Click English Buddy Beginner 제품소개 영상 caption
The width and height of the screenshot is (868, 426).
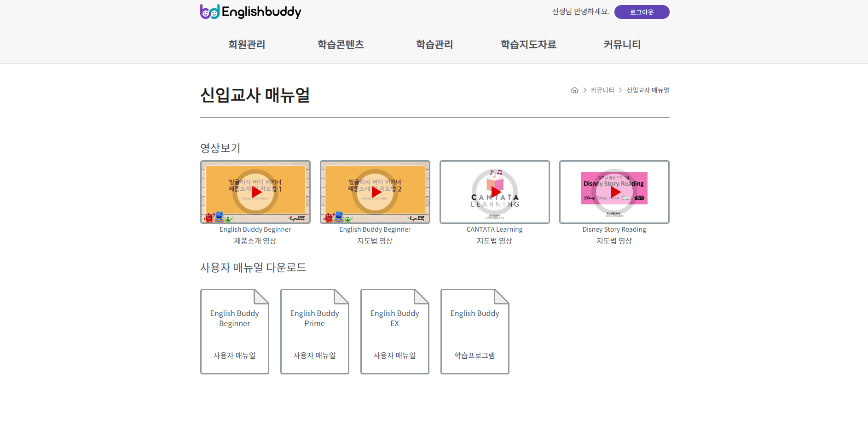coord(255,235)
